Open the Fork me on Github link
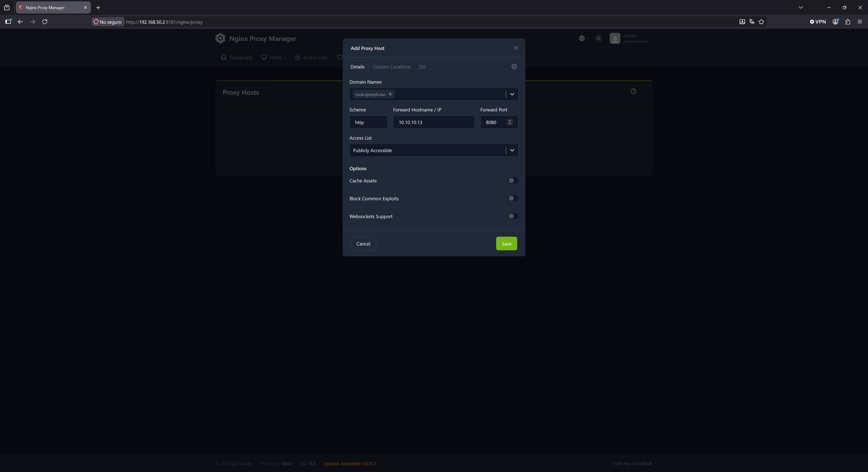 632,464
